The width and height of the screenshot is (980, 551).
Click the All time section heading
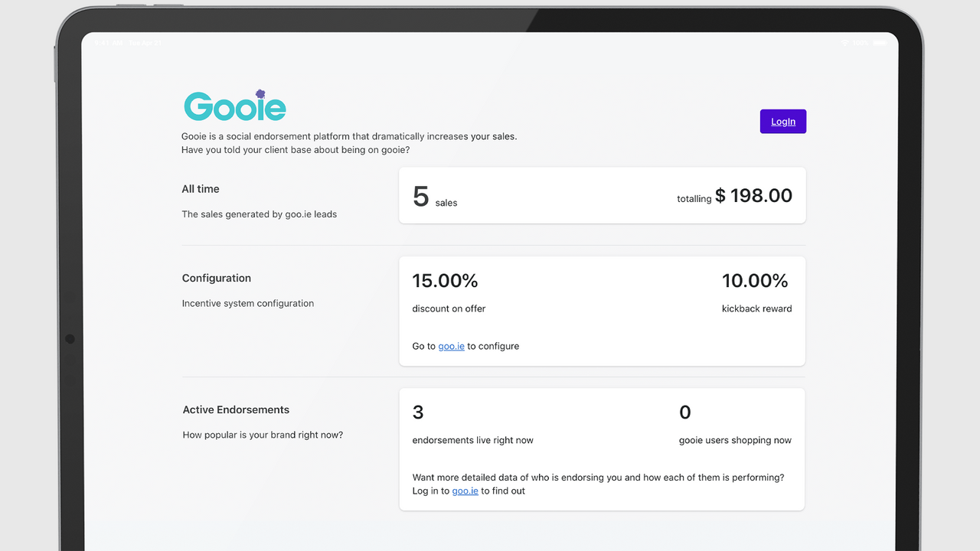coord(201,189)
